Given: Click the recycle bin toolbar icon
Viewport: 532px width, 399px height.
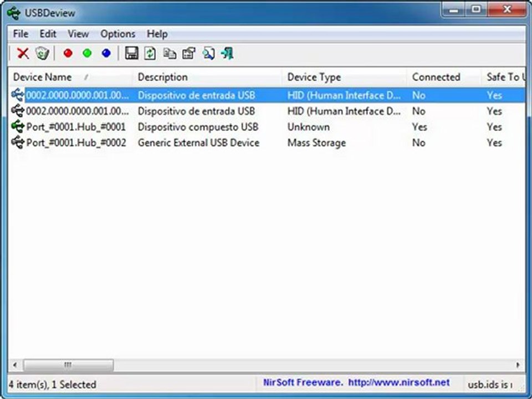Looking at the screenshot, I should tap(42, 53).
